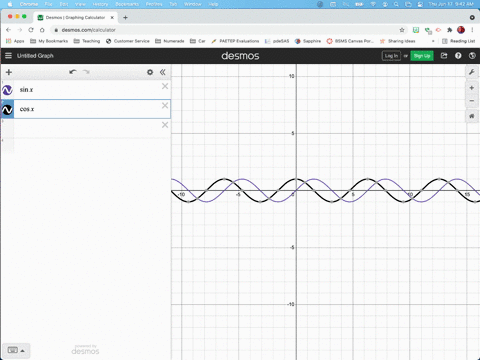Open Chrome menu in menu bar

tap(29, 4)
